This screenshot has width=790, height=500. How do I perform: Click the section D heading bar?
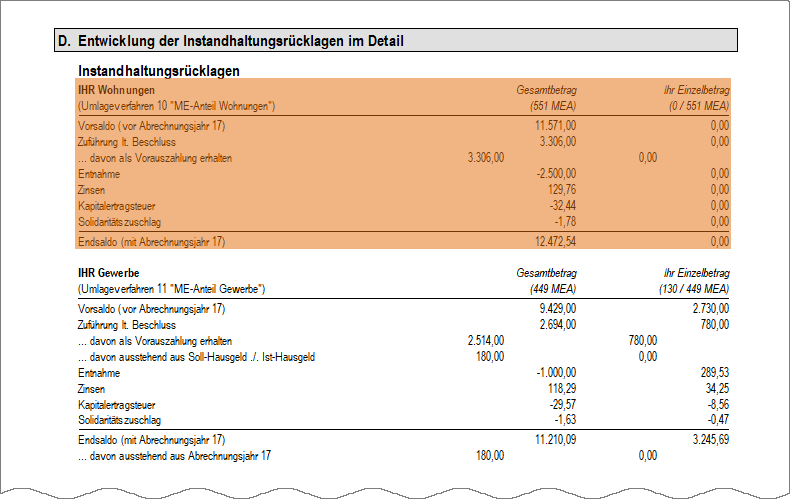(396, 40)
